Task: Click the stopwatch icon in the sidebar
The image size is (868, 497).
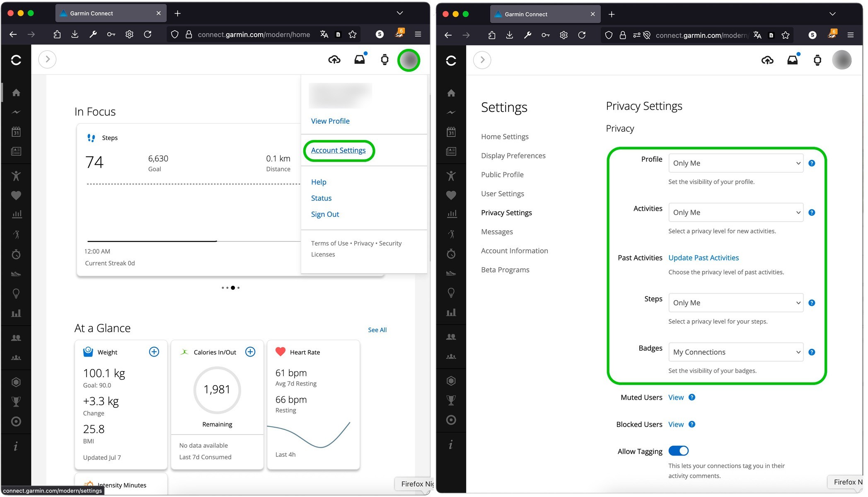Action: [17, 254]
